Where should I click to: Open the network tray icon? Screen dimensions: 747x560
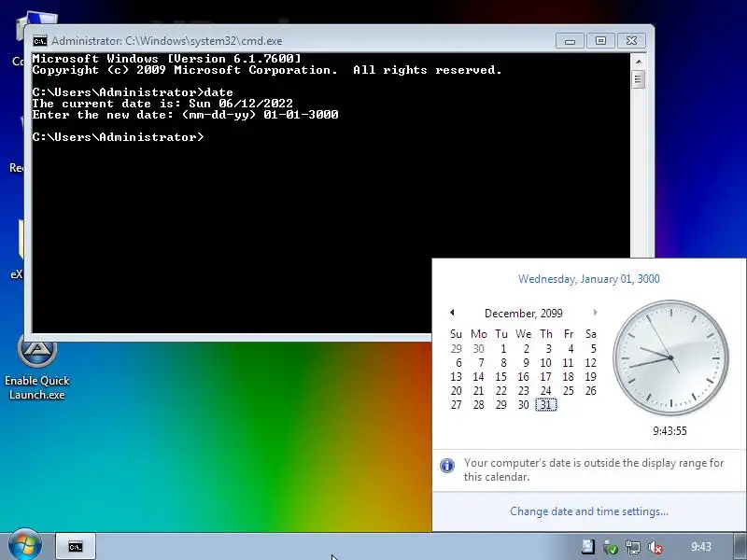click(x=633, y=547)
